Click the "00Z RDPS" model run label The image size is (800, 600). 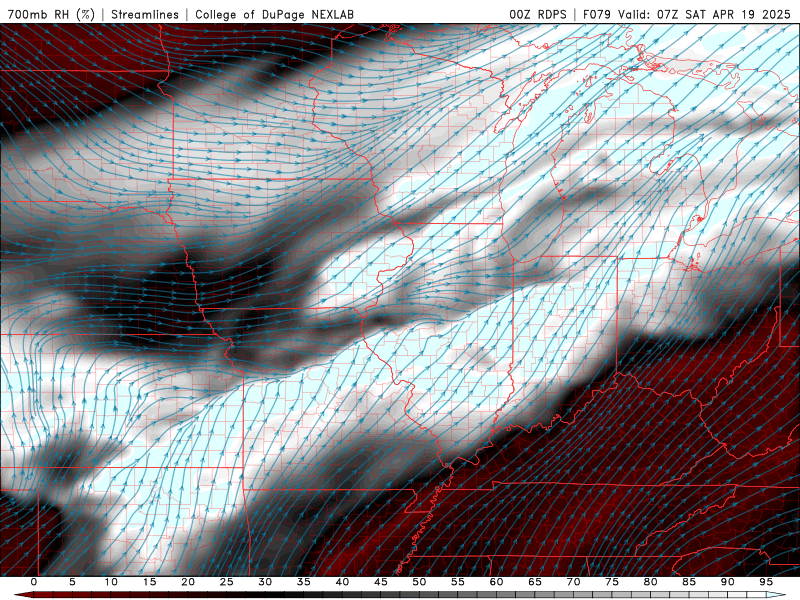[x=538, y=14]
